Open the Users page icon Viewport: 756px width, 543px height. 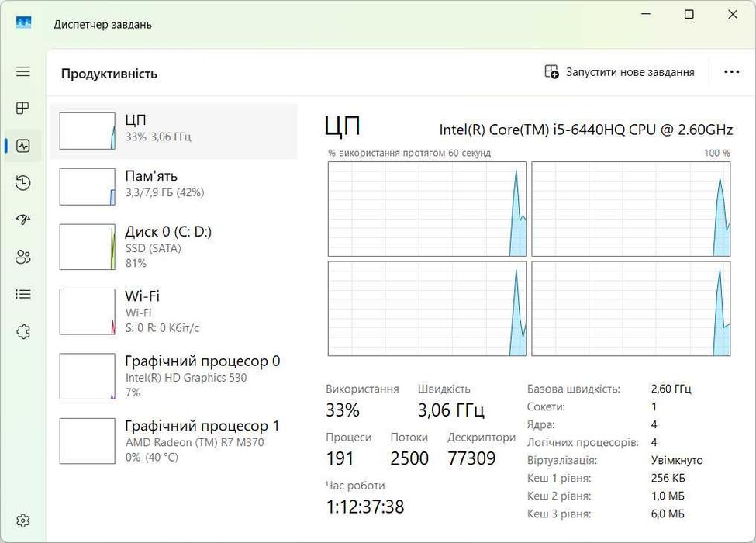[23, 257]
